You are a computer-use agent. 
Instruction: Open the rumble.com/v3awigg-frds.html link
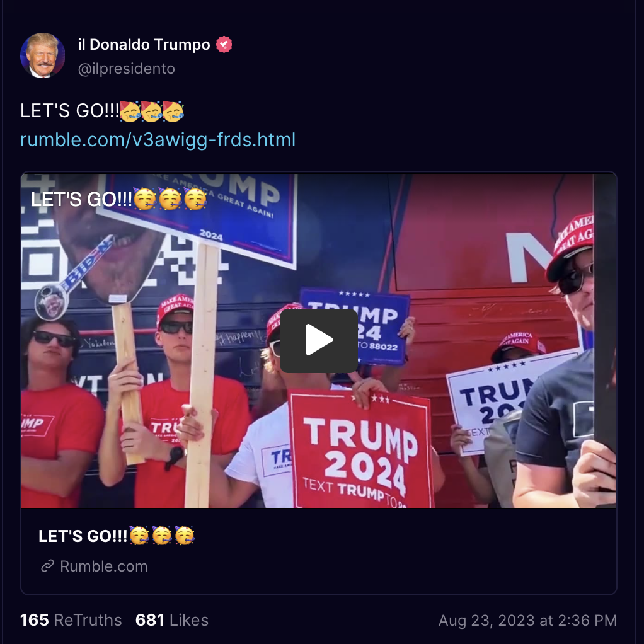[x=158, y=140]
